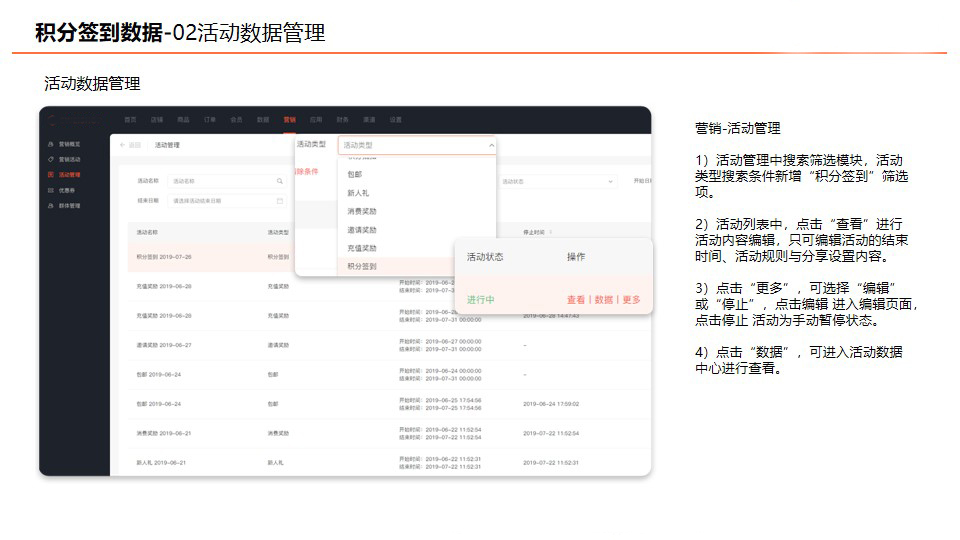Click the 群体管理 sidebar icon
960x540 pixels.
[x=51, y=206]
